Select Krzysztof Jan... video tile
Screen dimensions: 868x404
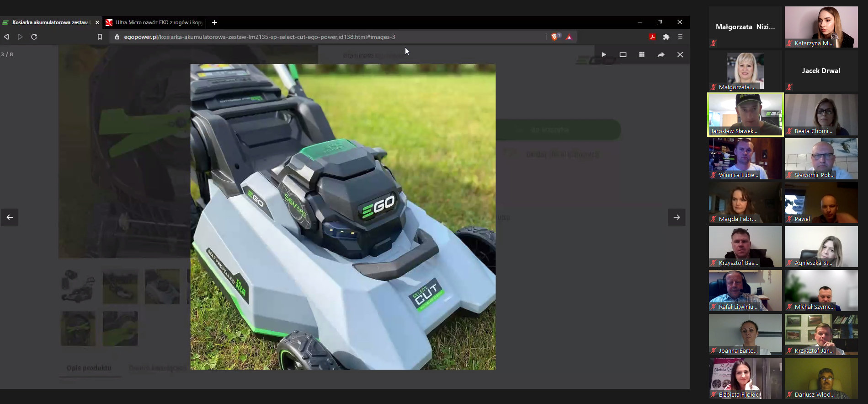(x=821, y=334)
